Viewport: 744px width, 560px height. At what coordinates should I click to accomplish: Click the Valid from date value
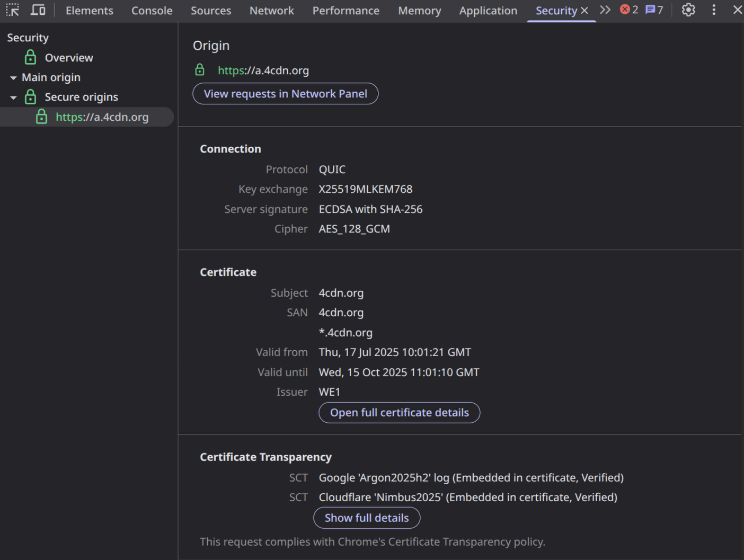click(395, 352)
